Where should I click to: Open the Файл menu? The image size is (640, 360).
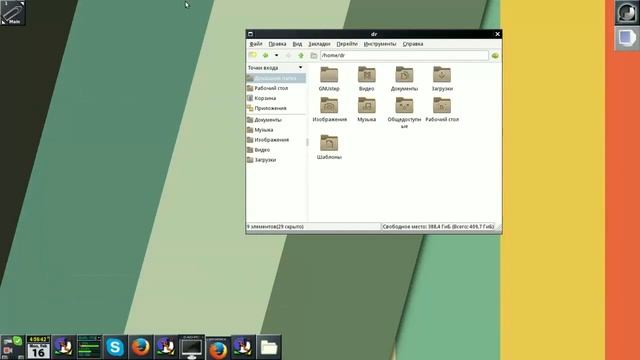[256, 44]
